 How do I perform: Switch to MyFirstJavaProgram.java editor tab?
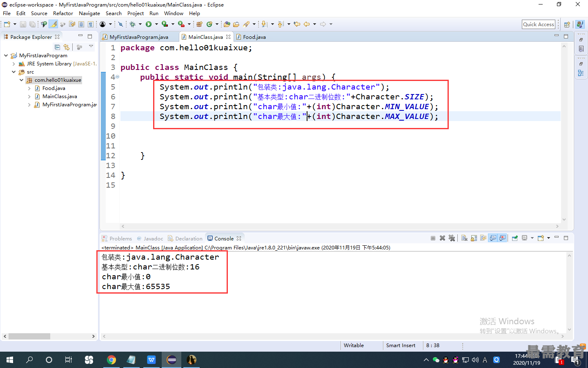139,37
